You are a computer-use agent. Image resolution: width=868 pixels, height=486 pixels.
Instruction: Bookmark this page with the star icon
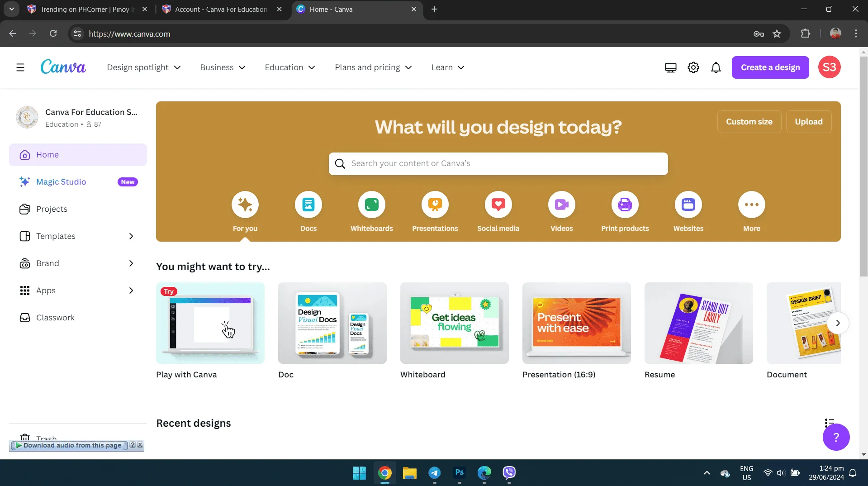[x=777, y=34]
